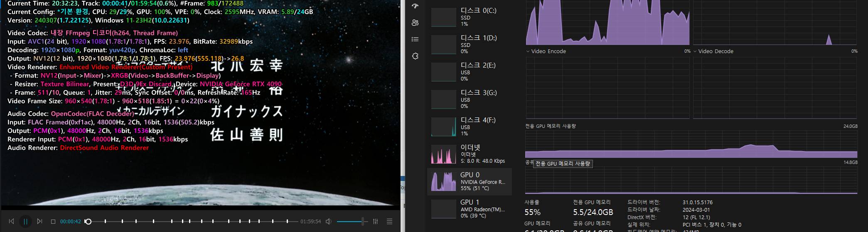The height and width of the screenshot is (232, 868).
Task: Click the Resizer Texture Bilinear line
Action: pos(146,84)
